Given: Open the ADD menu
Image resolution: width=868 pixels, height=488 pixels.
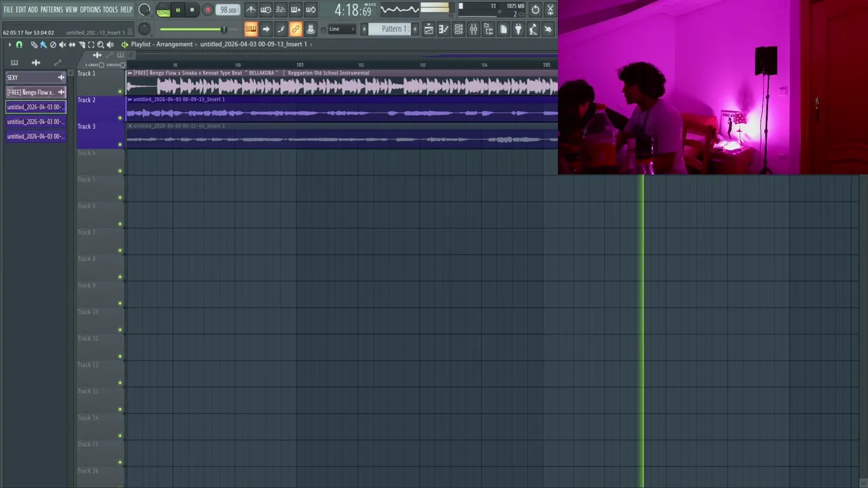Looking at the screenshot, I should tap(33, 9).
